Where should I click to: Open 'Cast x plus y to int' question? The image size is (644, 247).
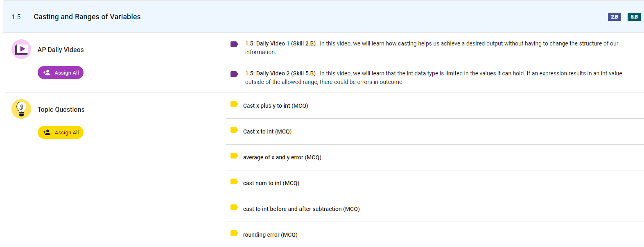pyautogui.click(x=276, y=106)
